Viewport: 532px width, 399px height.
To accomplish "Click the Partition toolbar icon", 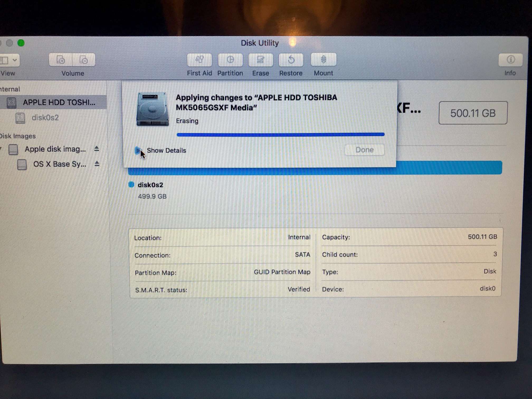I will pos(230,60).
